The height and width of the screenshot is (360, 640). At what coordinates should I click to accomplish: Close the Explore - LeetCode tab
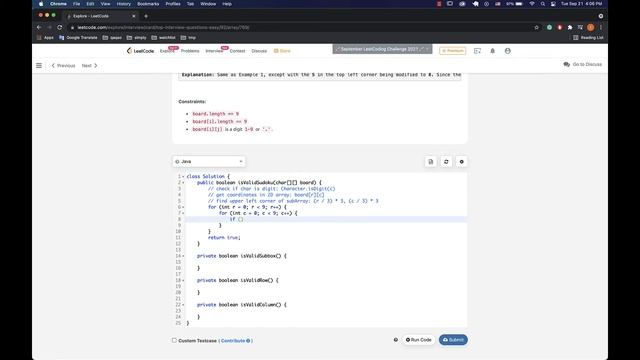(x=133, y=16)
